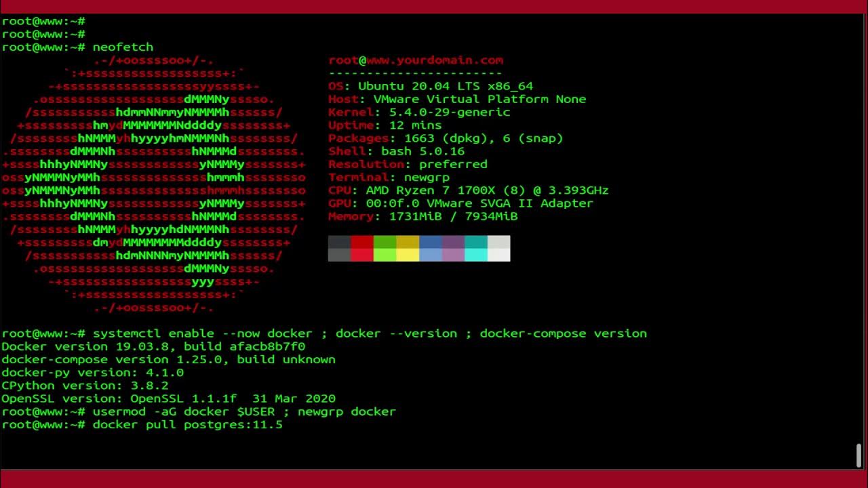
Task: Click the www.yourdomain.com hostname text
Action: tap(435, 60)
